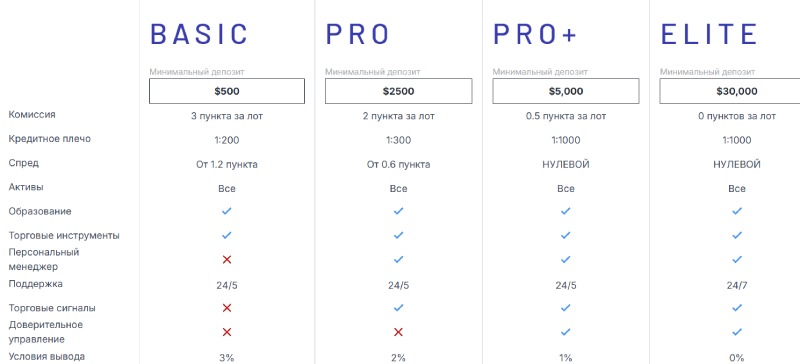800x364 pixels.
Task: Click the ELITE plan heading
Action: coord(709,34)
